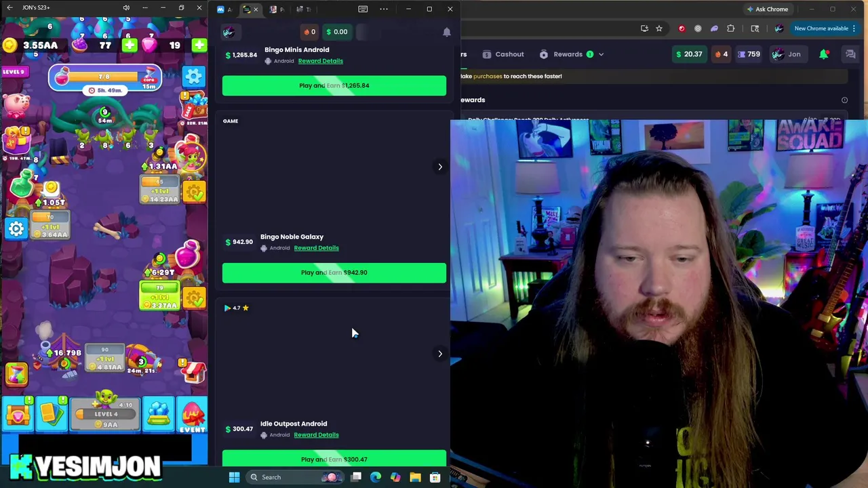Follow the yellow purchases link
This screenshot has width=868, height=488.
pos(488,76)
